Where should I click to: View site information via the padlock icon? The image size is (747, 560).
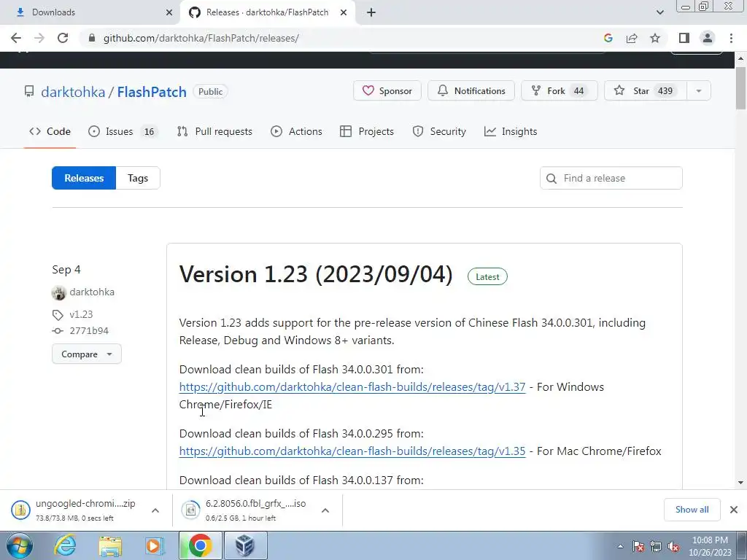click(x=92, y=38)
